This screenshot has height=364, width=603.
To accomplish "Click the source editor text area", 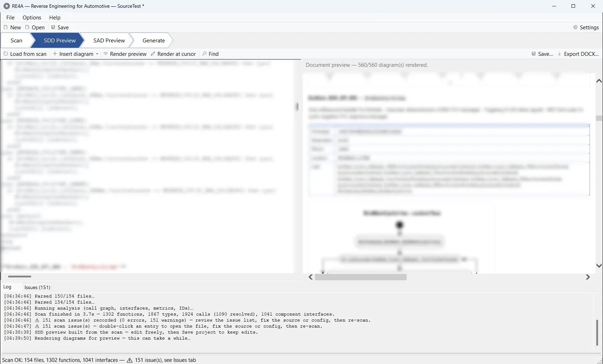I will pos(147,166).
